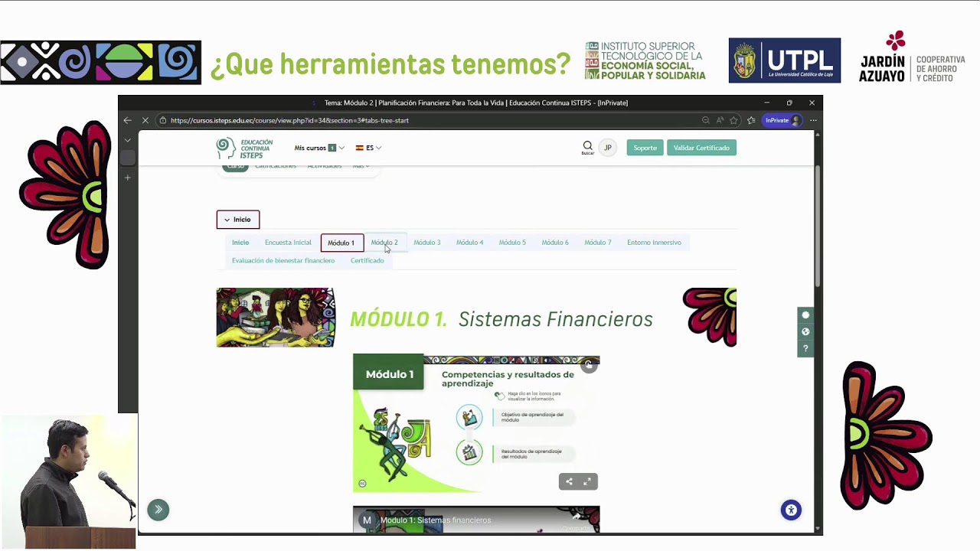This screenshot has width=980, height=551.
Task: Click the read aloud icon in address bar
Action: point(720,120)
